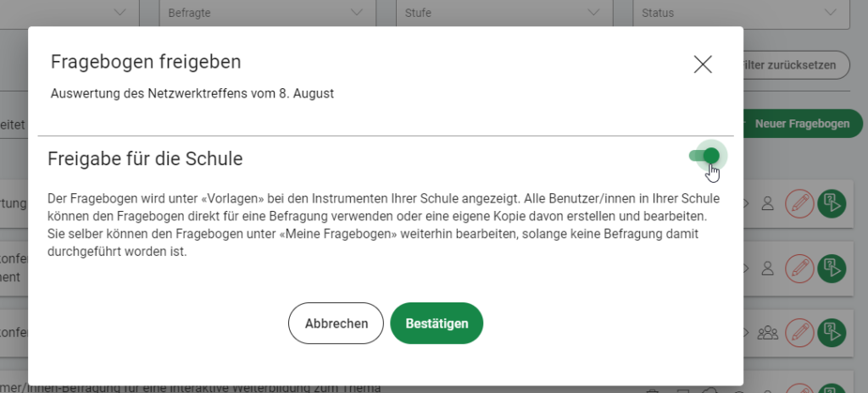Click the Fragebogen freigeben dialog title
868x393 pixels.
[x=146, y=62]
